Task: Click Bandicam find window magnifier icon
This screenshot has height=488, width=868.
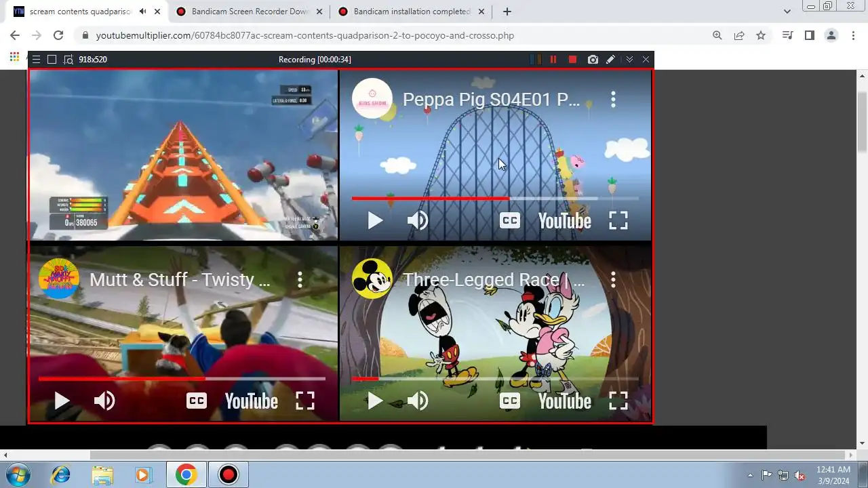Action: coord(68,60)
